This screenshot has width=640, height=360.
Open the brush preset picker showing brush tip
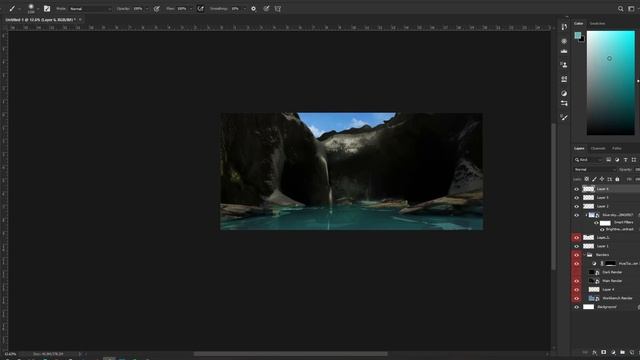click(x=32, y=9)
